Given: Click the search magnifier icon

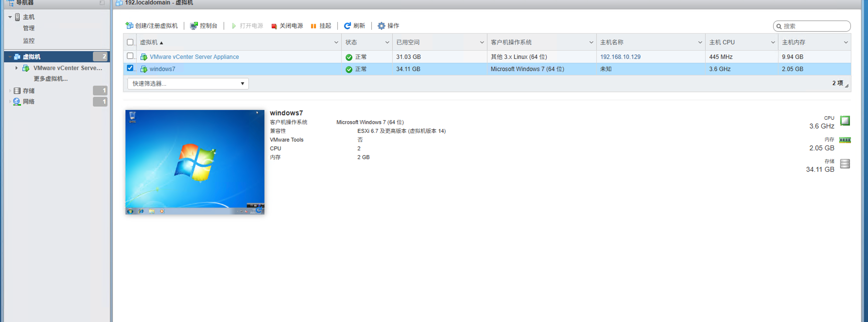Looking at the screenshot, I should tap(779, 26).
